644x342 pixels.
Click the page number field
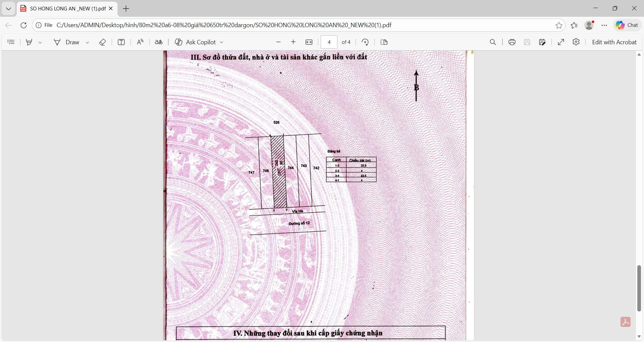click(329, 42)
